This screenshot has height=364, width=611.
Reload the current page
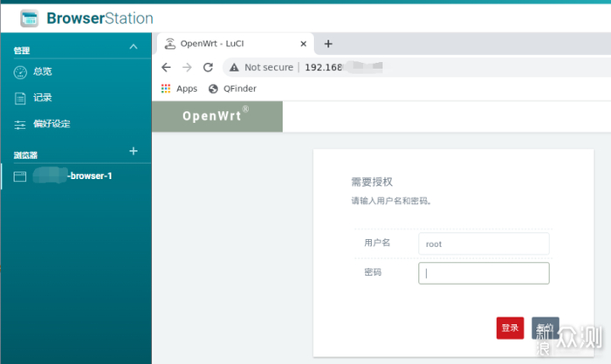[208, 67]
